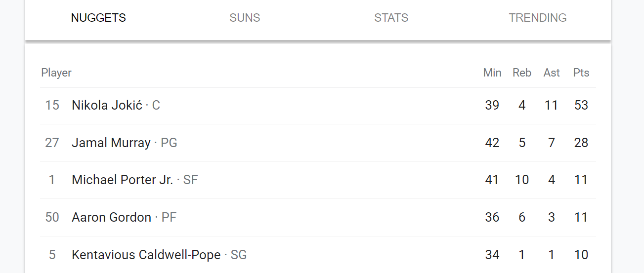Go to the Trending tab
Viewport: 644px width, 273px height.
538,18
